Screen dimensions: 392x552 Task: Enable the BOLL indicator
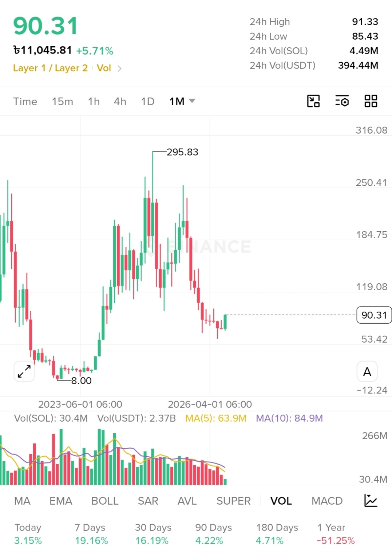[x=105, y=501]
